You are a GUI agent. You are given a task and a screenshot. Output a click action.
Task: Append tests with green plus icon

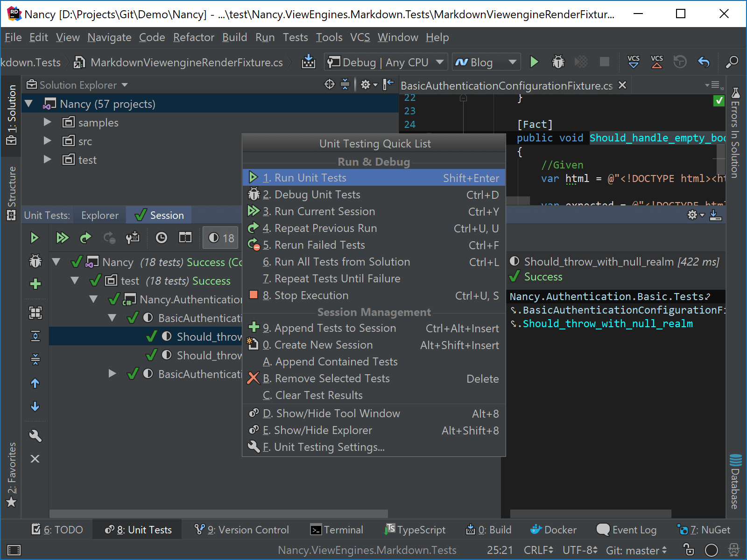click(35, 284)
